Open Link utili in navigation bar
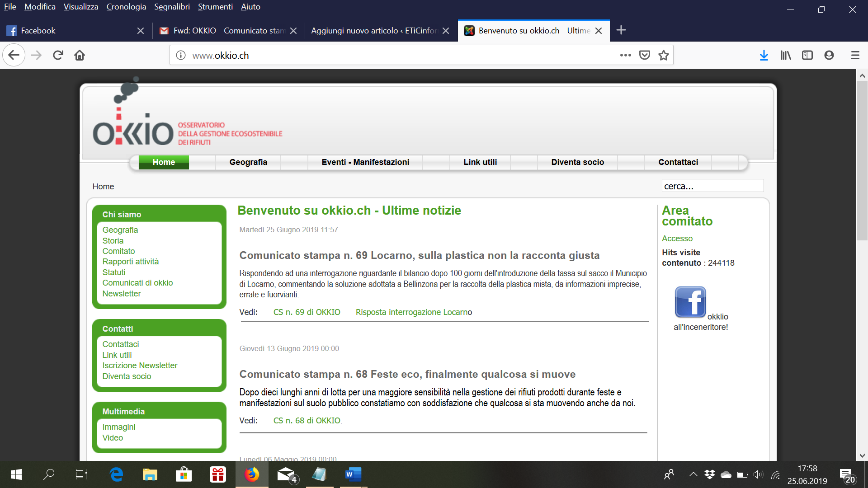This screenshot has height=488, width=868. coord(480,162)
